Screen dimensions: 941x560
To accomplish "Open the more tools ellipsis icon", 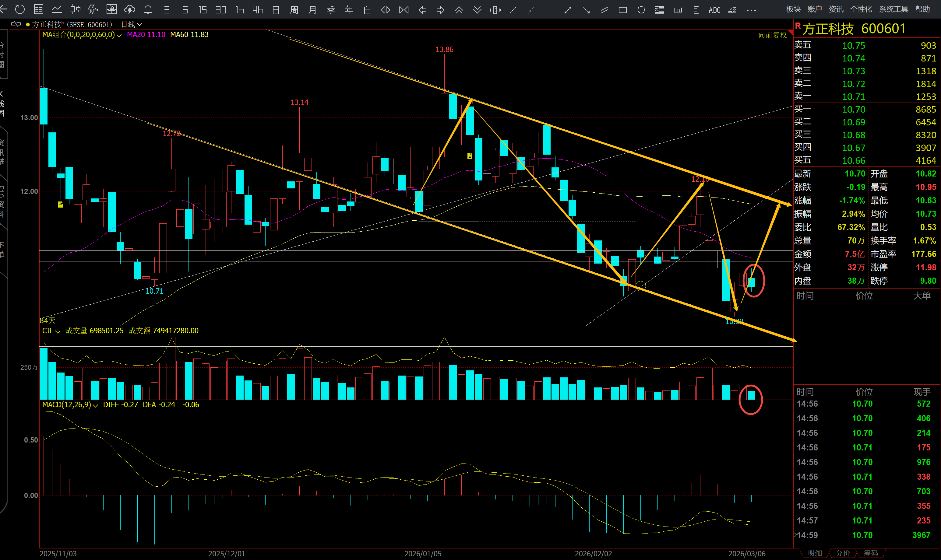I will pyautogui.click(x=751, y=10).
